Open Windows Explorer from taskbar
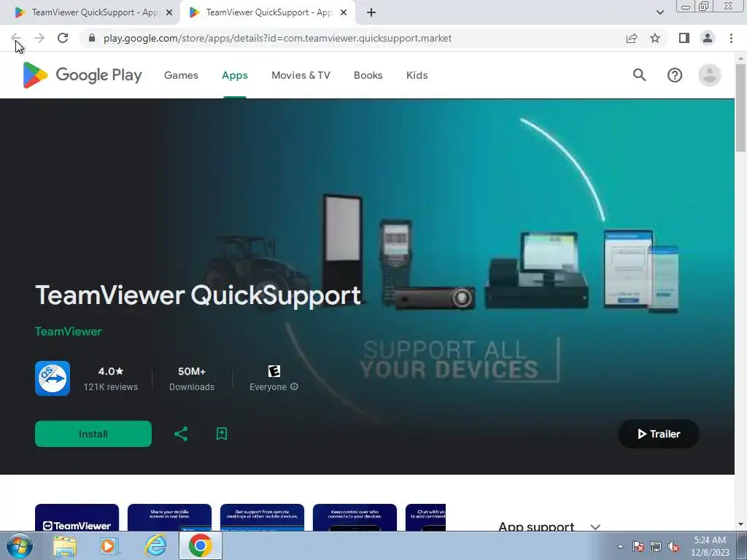Viewport: 747px width, 560px height. point(65,546)
